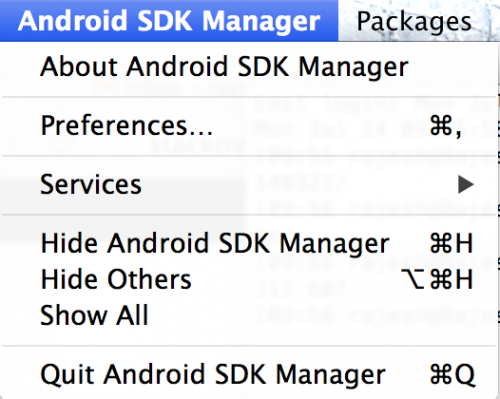
Task: Click the letter H shortcut on Hide Android SDK Manager row
Action: tap(464, 243)
